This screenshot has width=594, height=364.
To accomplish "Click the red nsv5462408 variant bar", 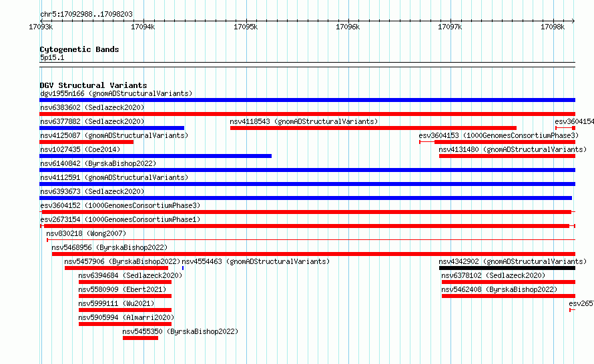I will tap(509, 296).
